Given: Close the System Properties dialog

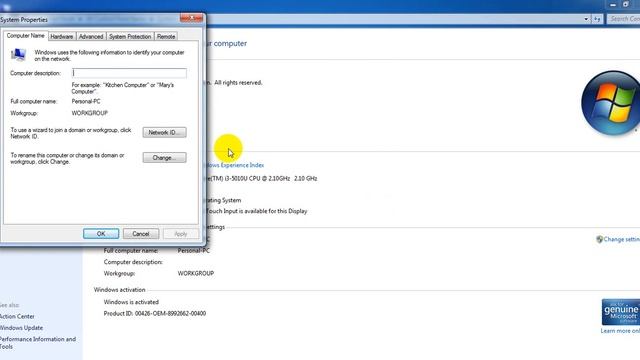Looking at the screenshot, I should coord(191,18).
